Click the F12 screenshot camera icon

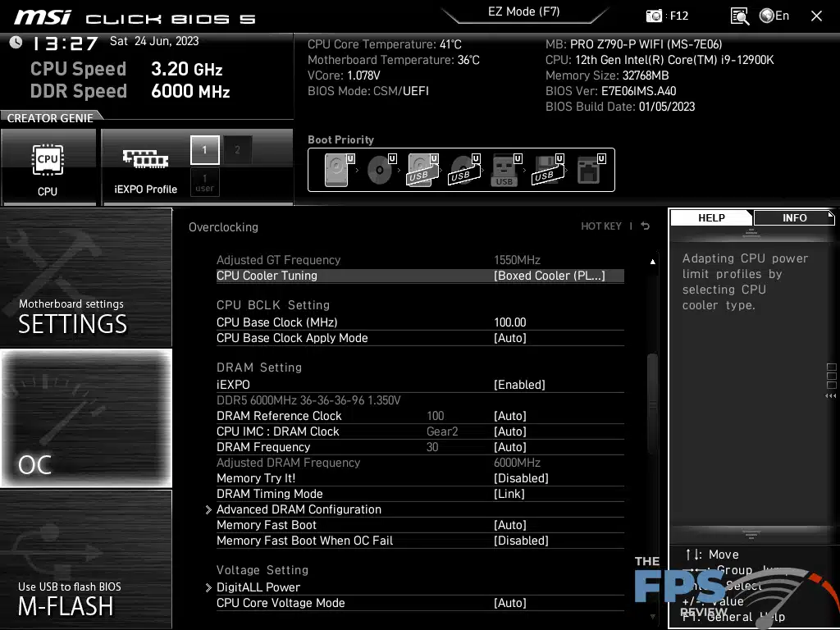coord(654,16)
